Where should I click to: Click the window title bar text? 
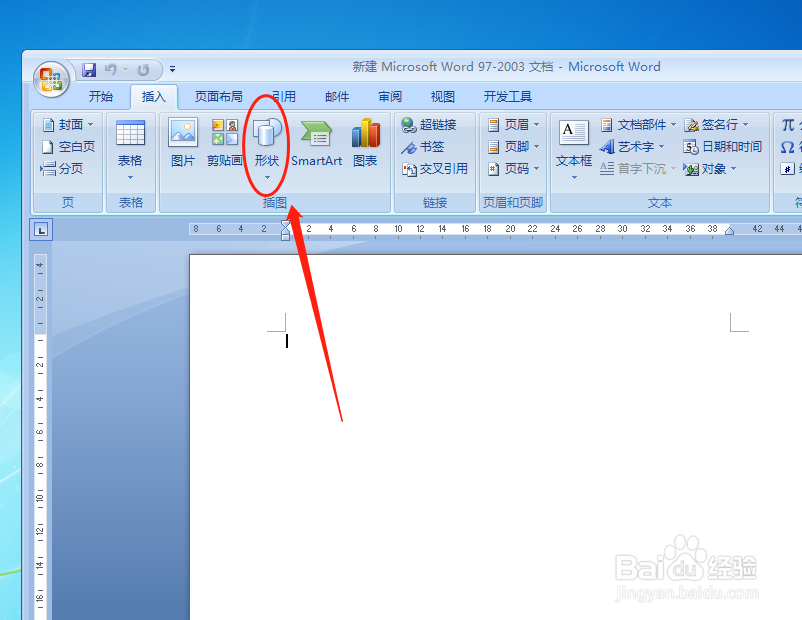pyautogui.click(x=506, y=67)
